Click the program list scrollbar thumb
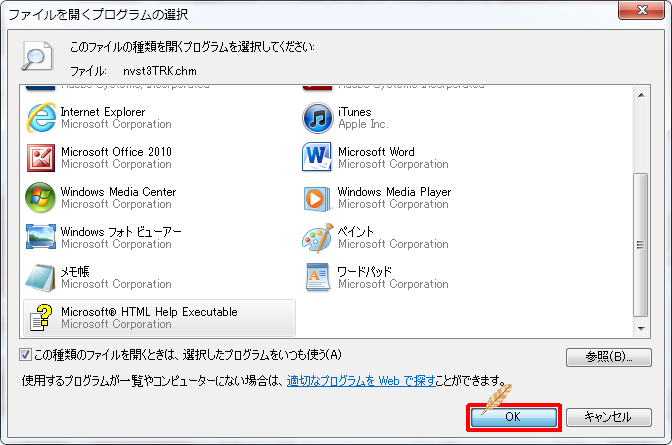The width and height of the screenshot is (672, 445). coord(641,245)
